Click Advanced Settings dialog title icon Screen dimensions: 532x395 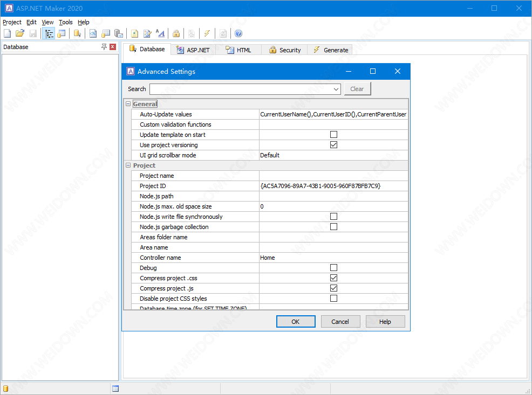coord(131,71)
